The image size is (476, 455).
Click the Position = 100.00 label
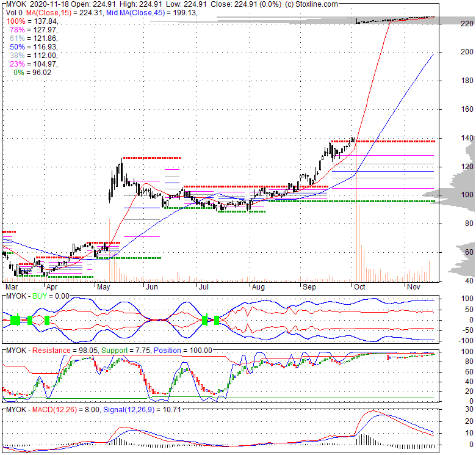[182, 351]
